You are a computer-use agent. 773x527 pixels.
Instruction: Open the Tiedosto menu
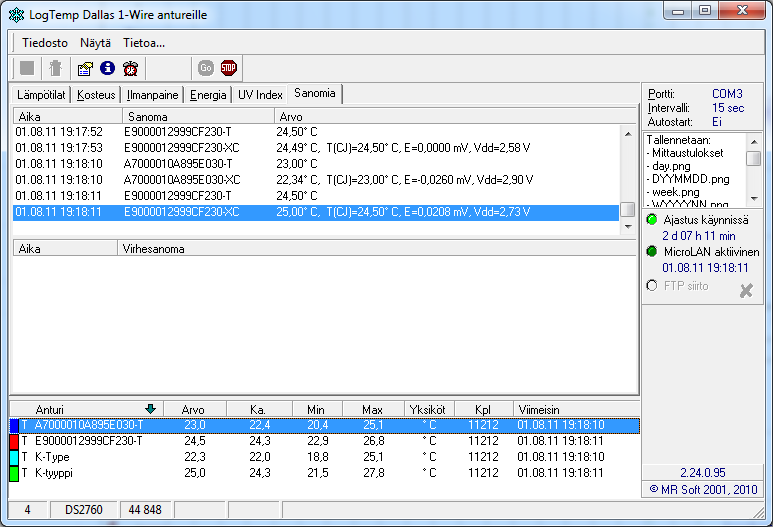tap(45, 43)
